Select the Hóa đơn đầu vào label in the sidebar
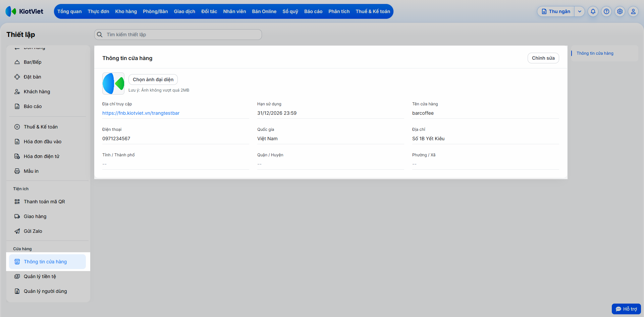 (x=43, y=142)
